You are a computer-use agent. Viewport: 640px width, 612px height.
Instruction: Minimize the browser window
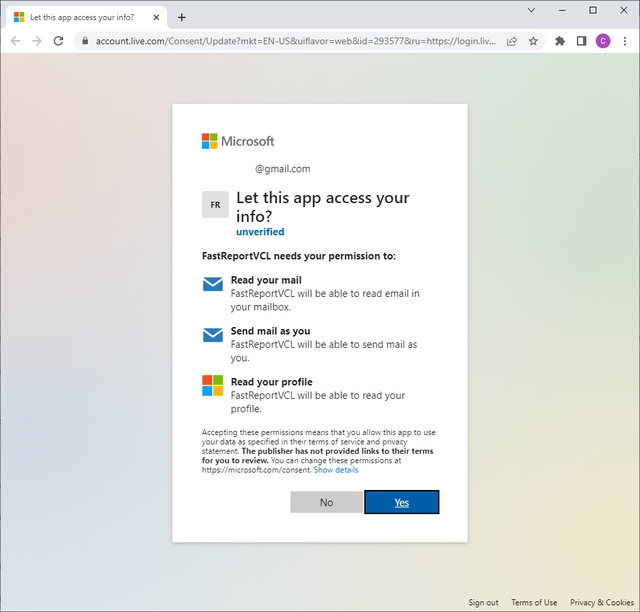pos(562,10)
